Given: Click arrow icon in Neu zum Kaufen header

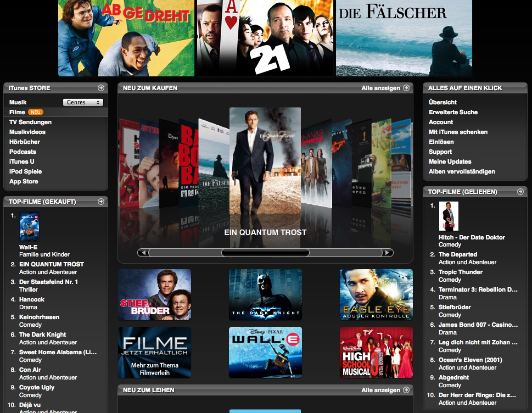Looking at the screenshot, I should (x=406, y=88).
